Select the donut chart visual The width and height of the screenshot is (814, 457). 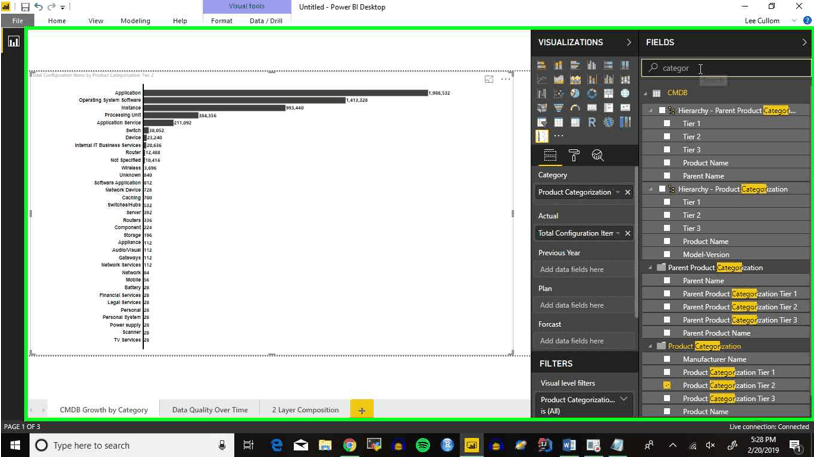click(x=592, y=93)
